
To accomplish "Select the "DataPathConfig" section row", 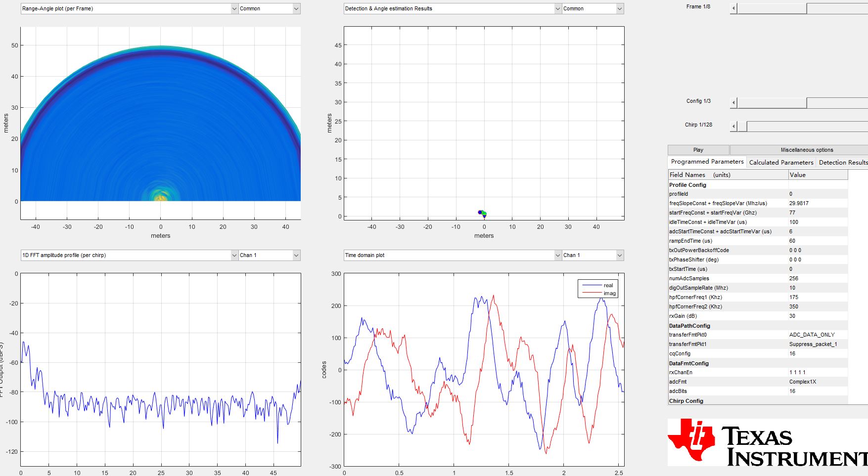I will tap(758, 326).
